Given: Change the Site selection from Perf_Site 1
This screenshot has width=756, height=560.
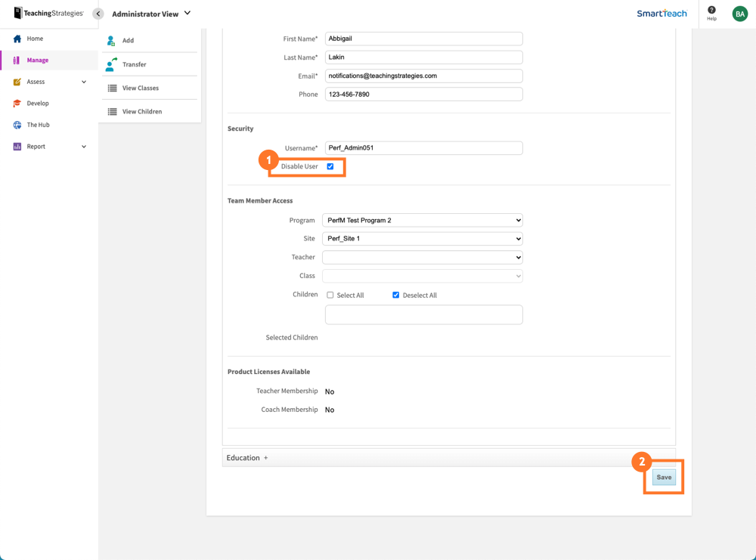Looking at the screenshot, I should (x=422, y=238).
